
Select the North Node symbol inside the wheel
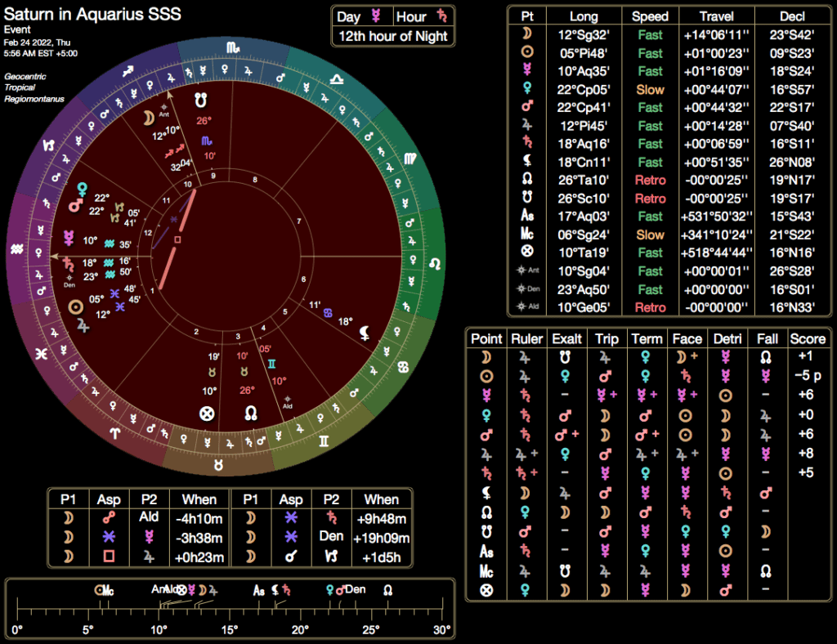(251, 413)
